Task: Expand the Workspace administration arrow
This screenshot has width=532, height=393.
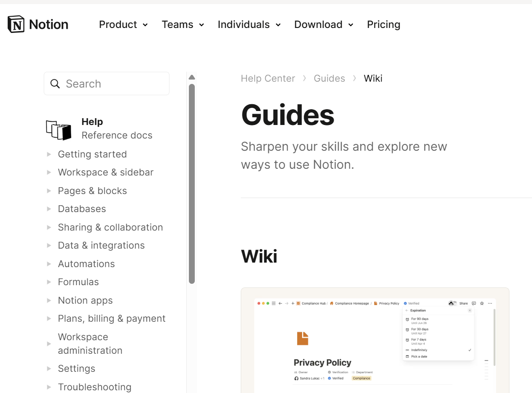Action: [49, 344]
